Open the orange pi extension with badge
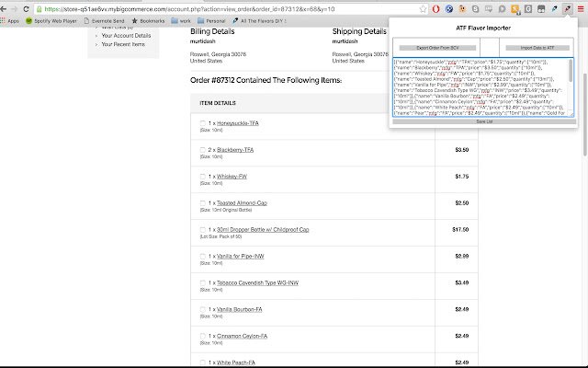 click(515, 9)
